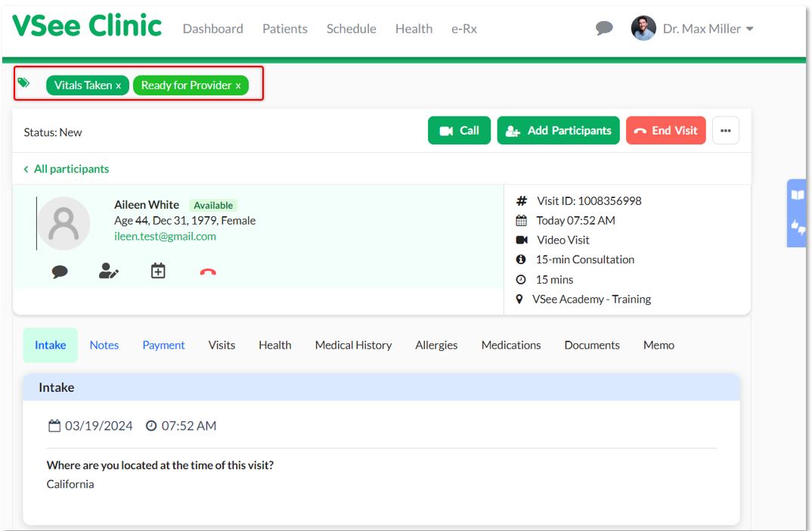Click Visit ID: 1008356998 text

(x=589, y=201)
